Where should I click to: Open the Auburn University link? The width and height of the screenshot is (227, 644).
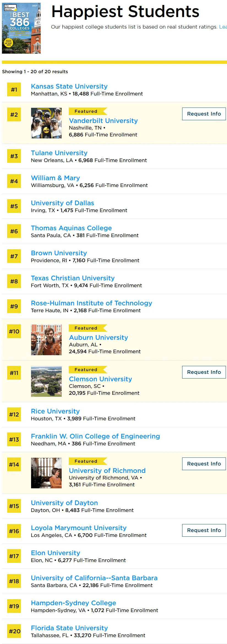[99, 338]
